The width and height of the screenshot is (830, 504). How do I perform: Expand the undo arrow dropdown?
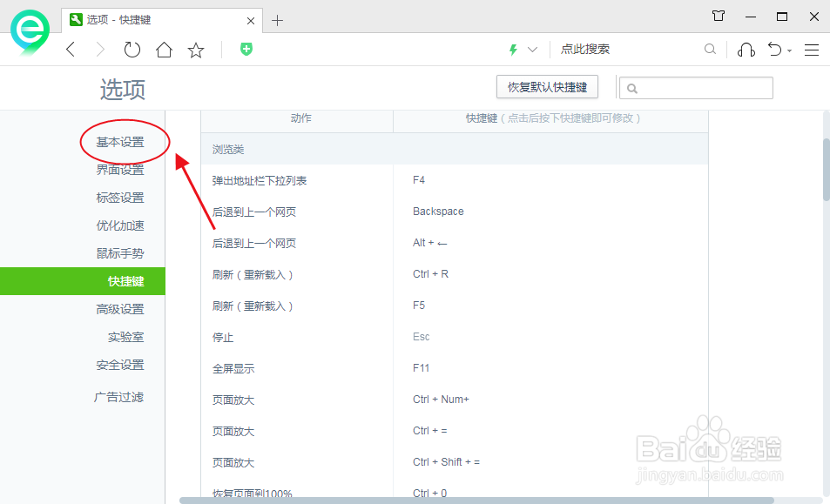(789, 50)
